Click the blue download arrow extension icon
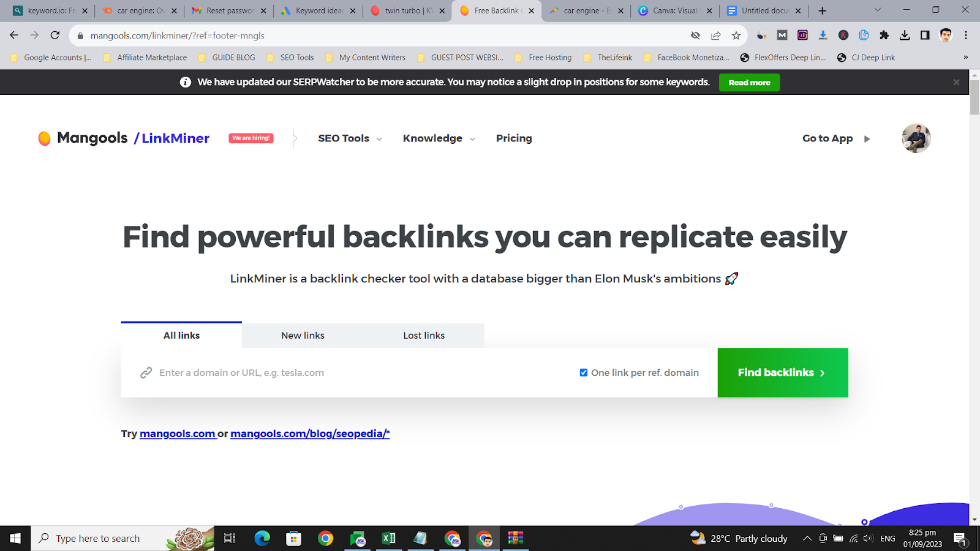The height and width of the screenshot is (551, 980). click(823, 36)
